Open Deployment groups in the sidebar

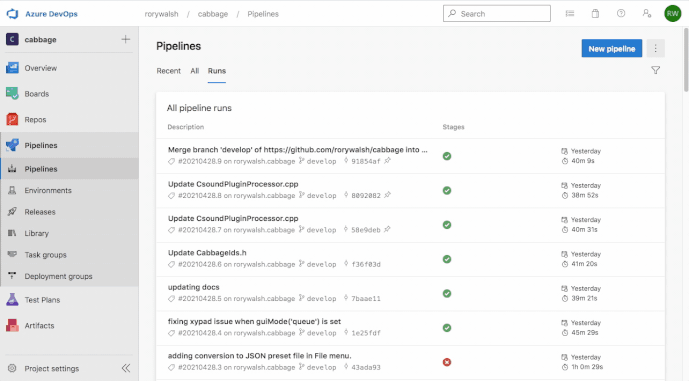(69, 276)
